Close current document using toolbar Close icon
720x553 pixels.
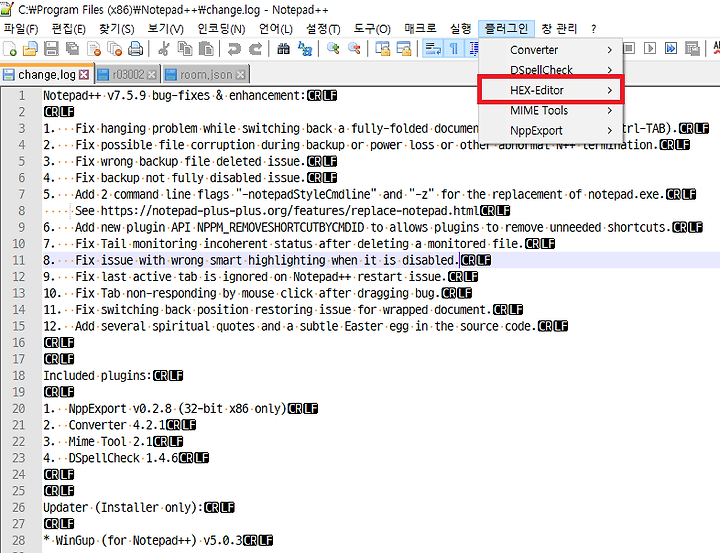coord(94,49)
